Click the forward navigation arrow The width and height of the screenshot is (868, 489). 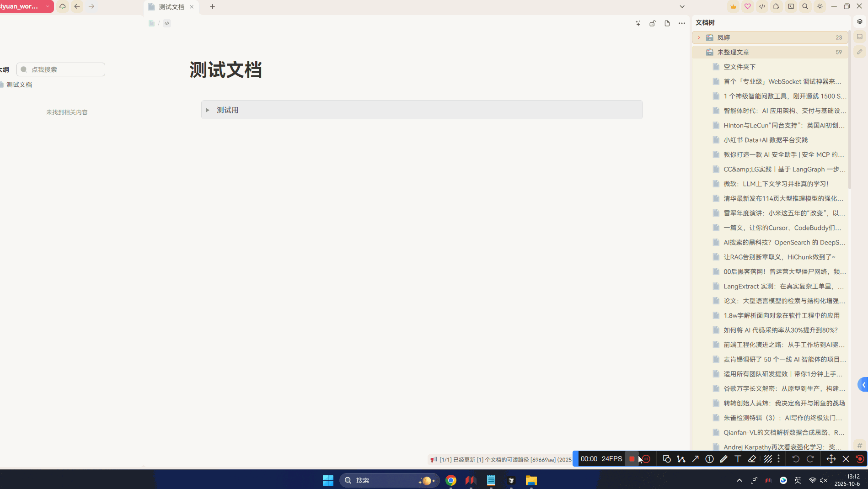tap(91, 7)
